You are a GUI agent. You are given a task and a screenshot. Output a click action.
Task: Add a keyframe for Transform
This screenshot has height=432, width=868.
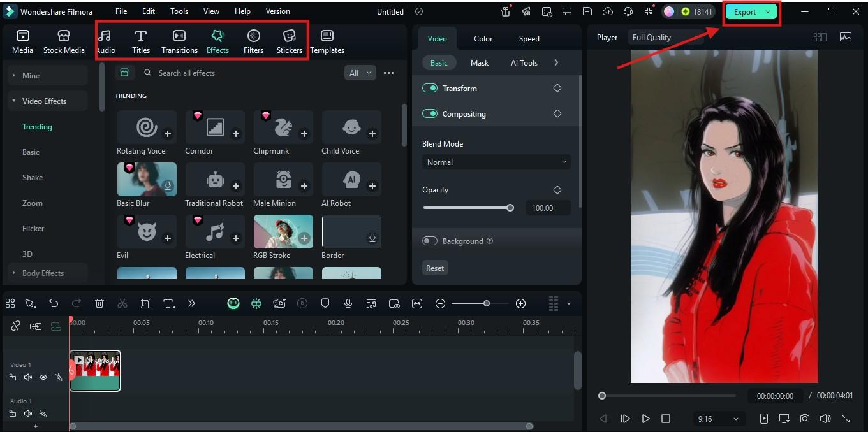[x=557, y=88]
